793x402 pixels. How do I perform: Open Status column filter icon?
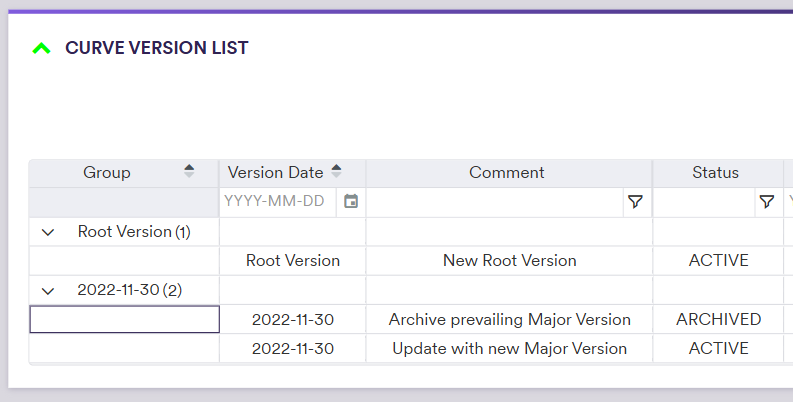[x=767, y=201]
